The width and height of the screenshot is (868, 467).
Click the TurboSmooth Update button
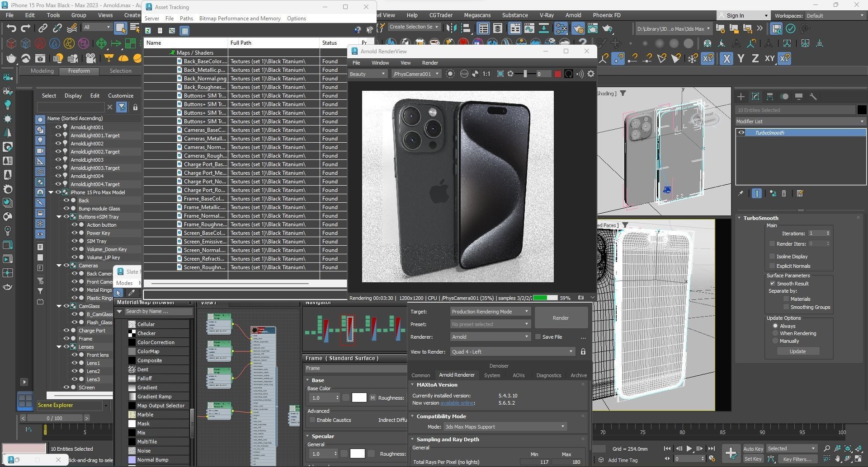pyautogui.click(x=797, y=351)
